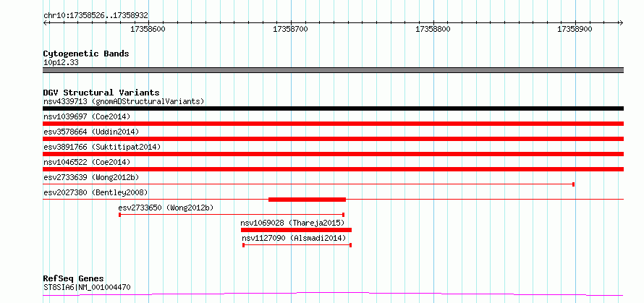Click ruler position 17358700
The width and height of the screenshot is (644, 303).
coord(290,29)
